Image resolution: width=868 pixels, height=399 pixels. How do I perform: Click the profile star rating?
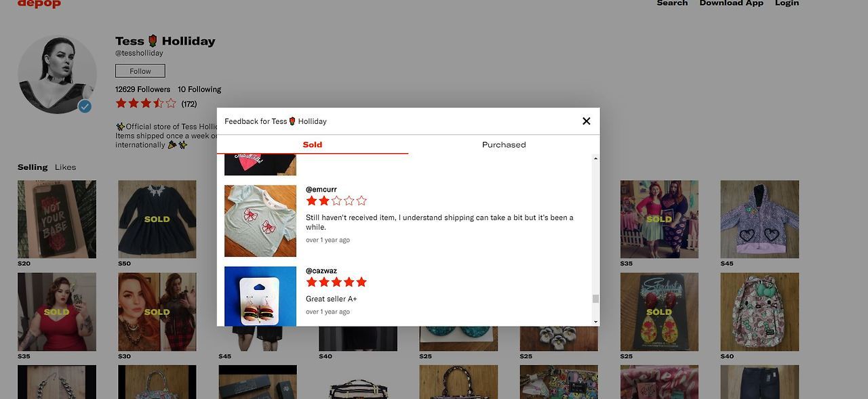146,104
